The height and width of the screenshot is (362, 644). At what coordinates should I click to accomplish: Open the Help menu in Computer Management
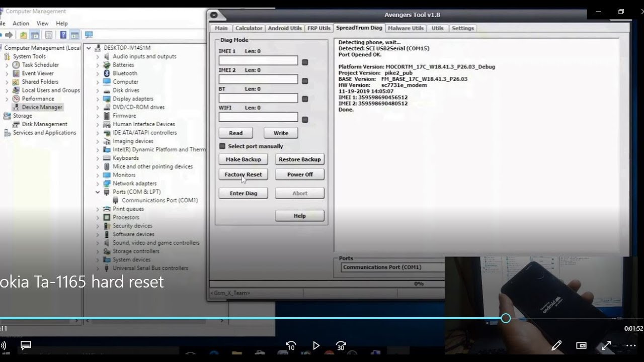click(x=61, y=24)
